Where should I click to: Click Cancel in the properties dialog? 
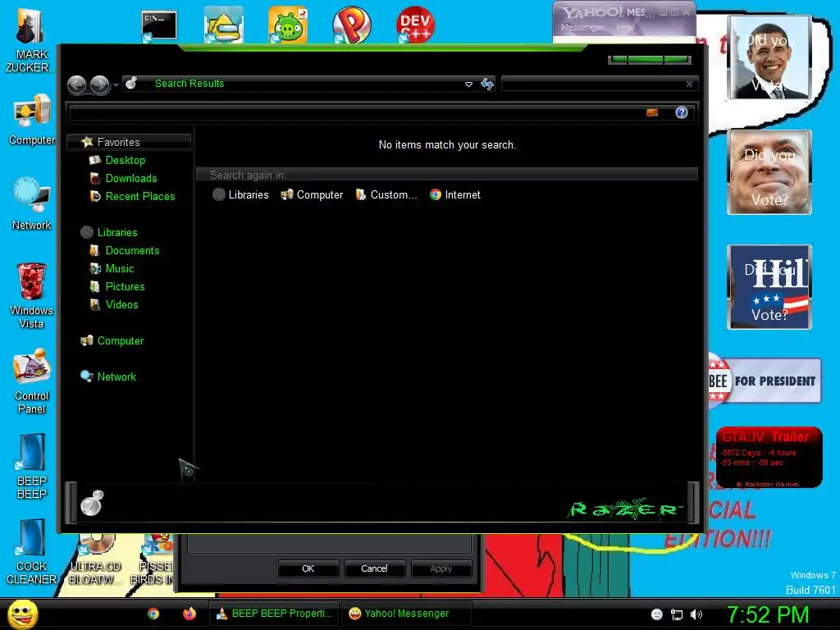(x=374, y=568)
